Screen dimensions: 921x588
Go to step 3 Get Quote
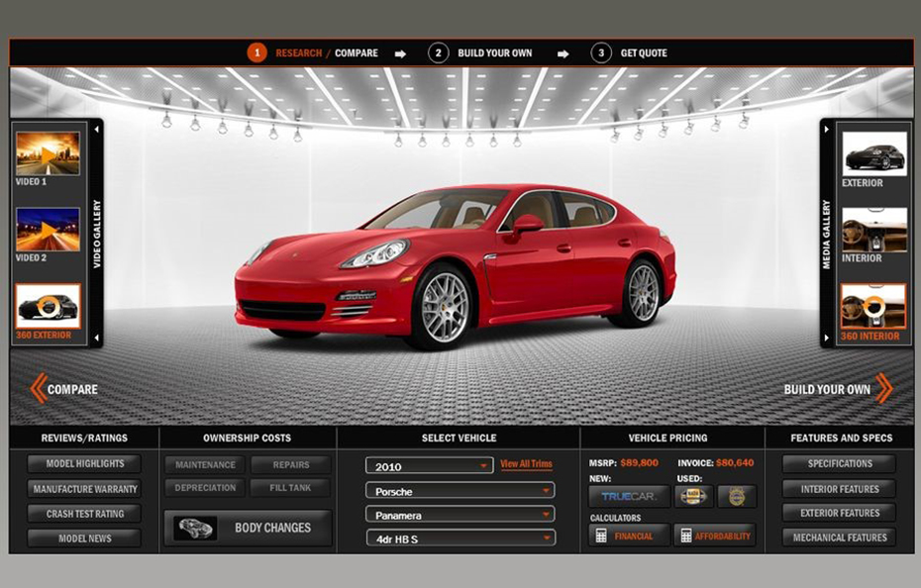(629, 52)
